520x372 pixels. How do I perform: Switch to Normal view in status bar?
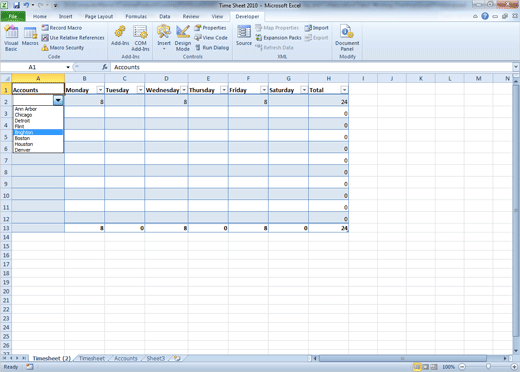417,367
